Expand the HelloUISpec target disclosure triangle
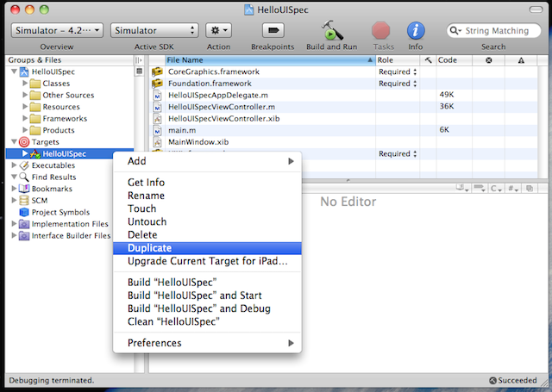The height and width of the screenshot is (392, 552). 25,153
